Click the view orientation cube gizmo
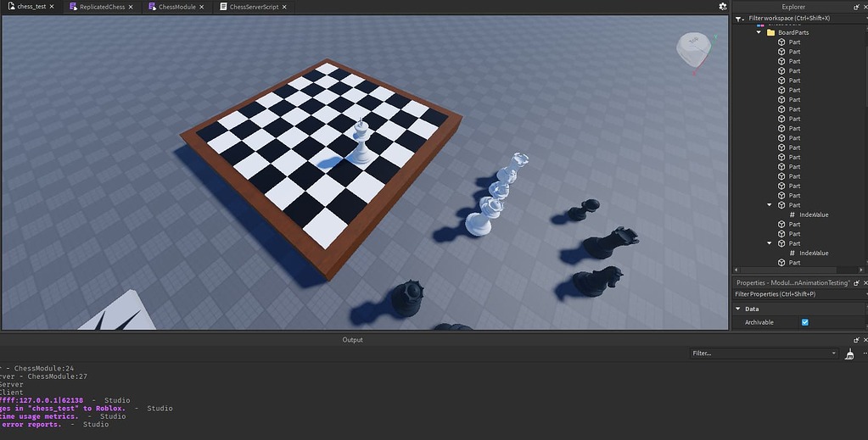 (693, 48)
